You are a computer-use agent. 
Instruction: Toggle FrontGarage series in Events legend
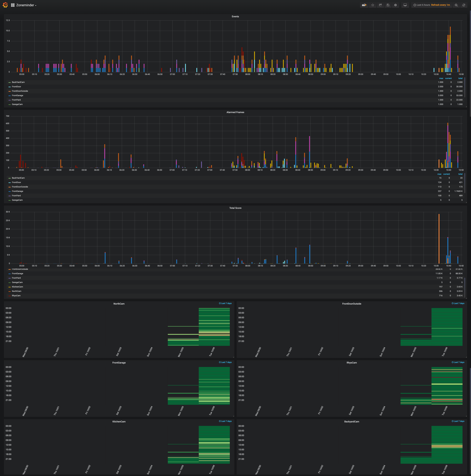[17, 96]
